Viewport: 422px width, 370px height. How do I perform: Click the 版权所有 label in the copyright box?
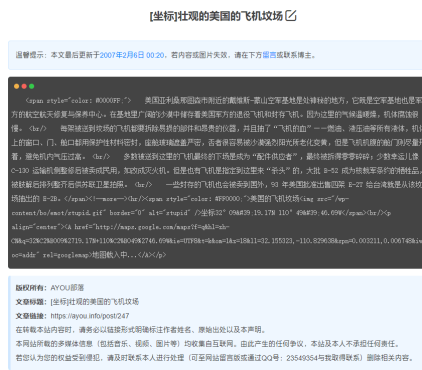coord(29,288)
